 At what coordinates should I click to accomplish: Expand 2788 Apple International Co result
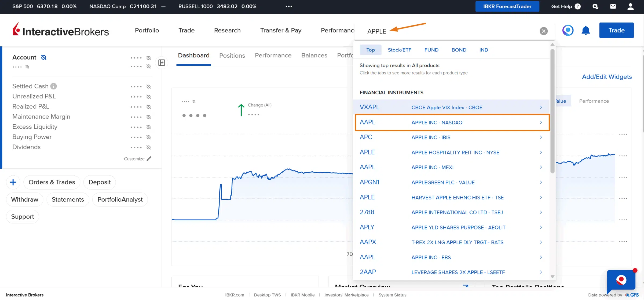[541, 212]
